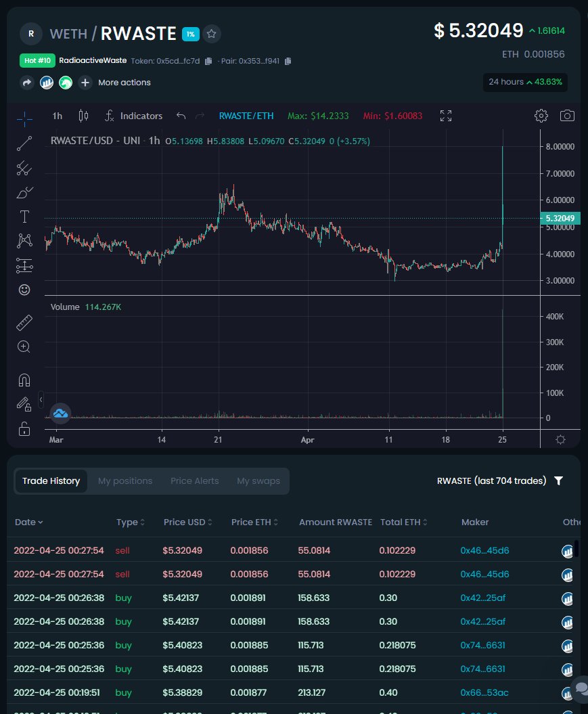Enter fullscreen chart mode
Viewport: 588px width, 714px height.
(446, 116)
